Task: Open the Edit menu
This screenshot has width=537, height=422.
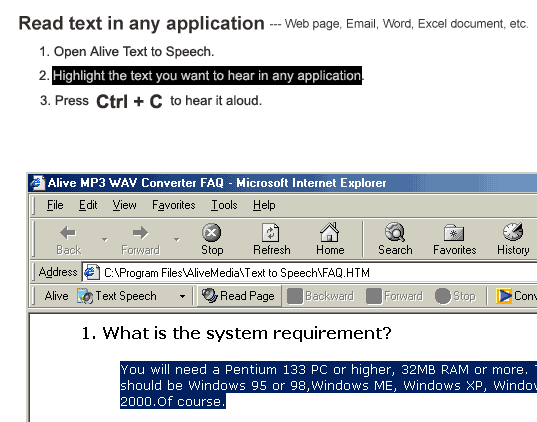Action: tap(88, 205)
